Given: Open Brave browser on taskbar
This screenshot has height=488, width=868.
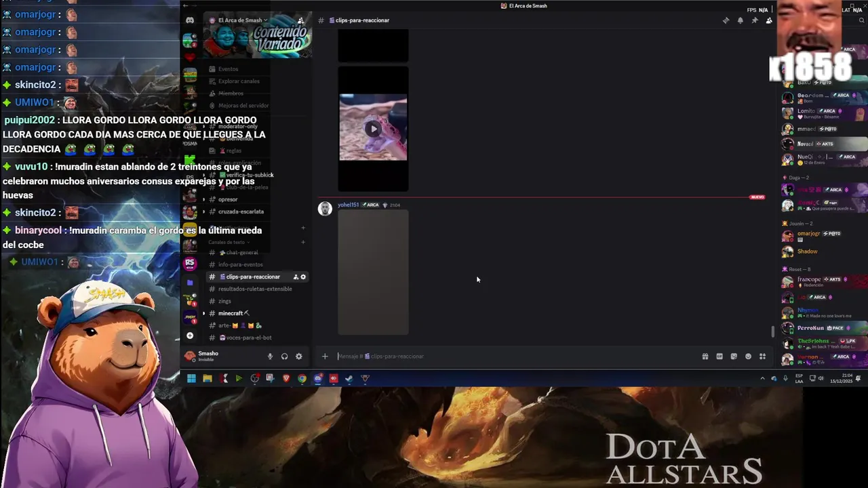Looking at the screenshot, I should click(x=286, y=379).
